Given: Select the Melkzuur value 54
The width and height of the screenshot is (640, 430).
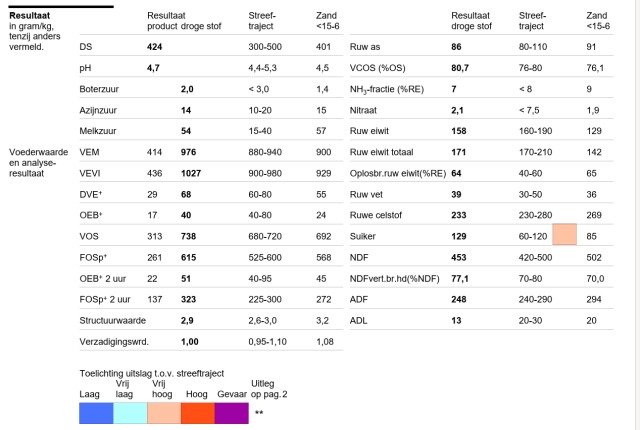Looking at the screenshot, I should click(x=186, y=131).
